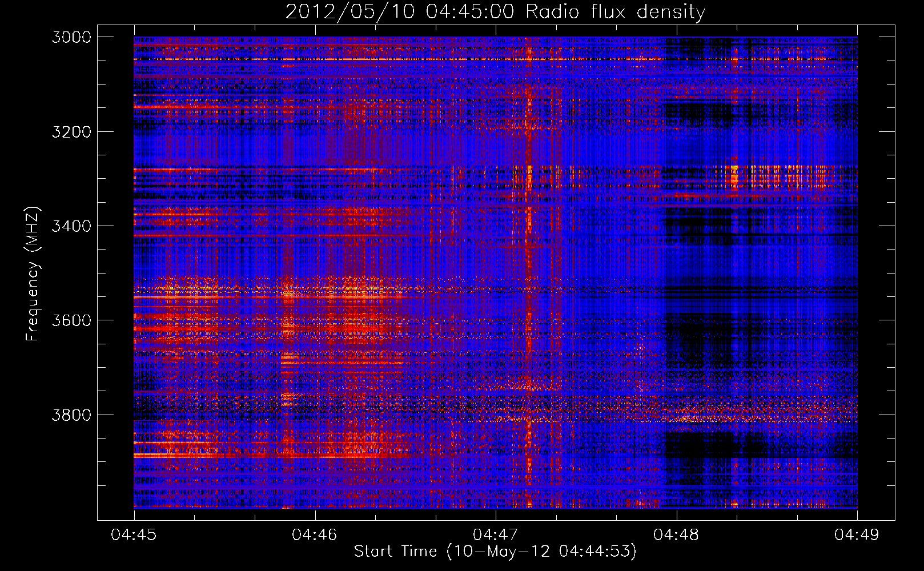
Task: Click the 04:45 time axis label
Action: coord(134,534)
